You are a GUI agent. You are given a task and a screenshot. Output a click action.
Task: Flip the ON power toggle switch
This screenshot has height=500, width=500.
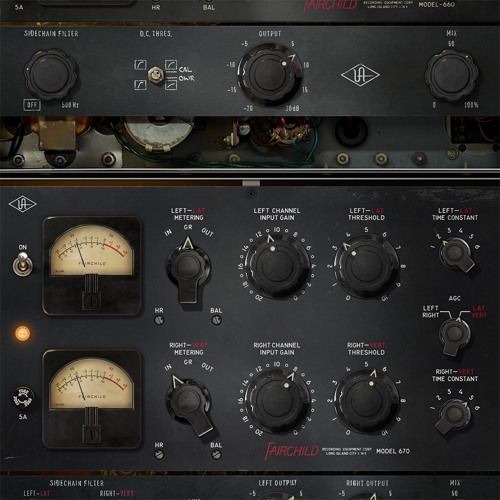23,264
